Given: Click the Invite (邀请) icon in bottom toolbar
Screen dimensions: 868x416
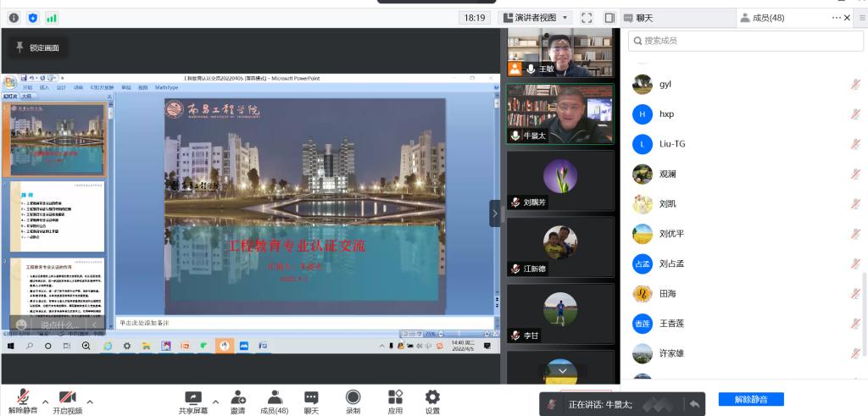Looking at the screenshot, I should [237, 402].
